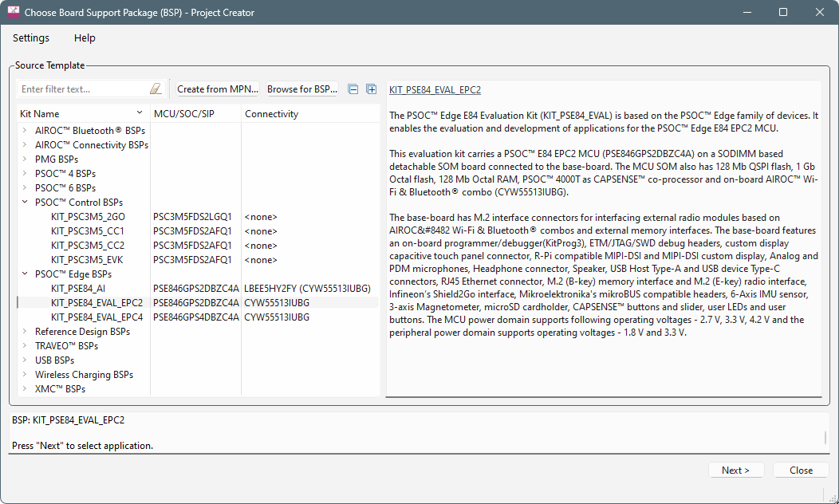Image resolution: width=839 pixels, height=504 pixels.
Task: Expand the XMC BSPs category
Action: coord(24,389)
